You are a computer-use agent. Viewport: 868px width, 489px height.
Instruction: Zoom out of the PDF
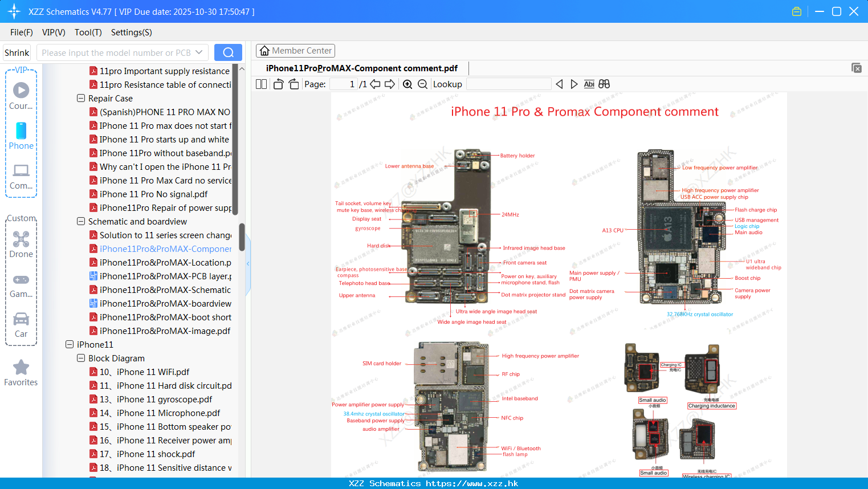tap(422, 84)
